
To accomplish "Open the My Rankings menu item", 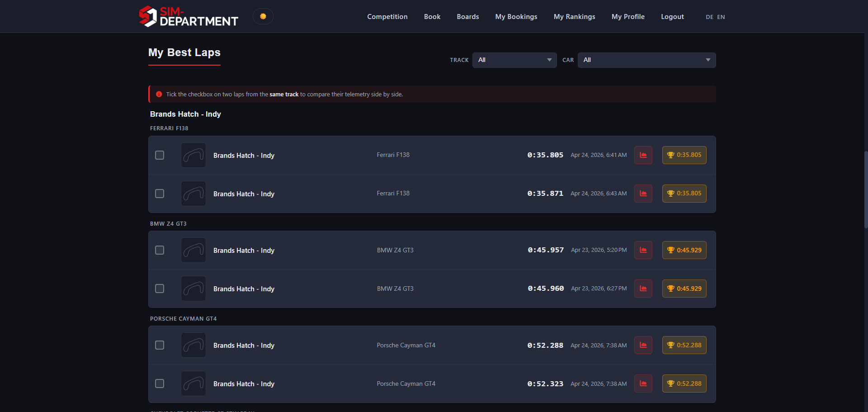I will coord(574,17).
